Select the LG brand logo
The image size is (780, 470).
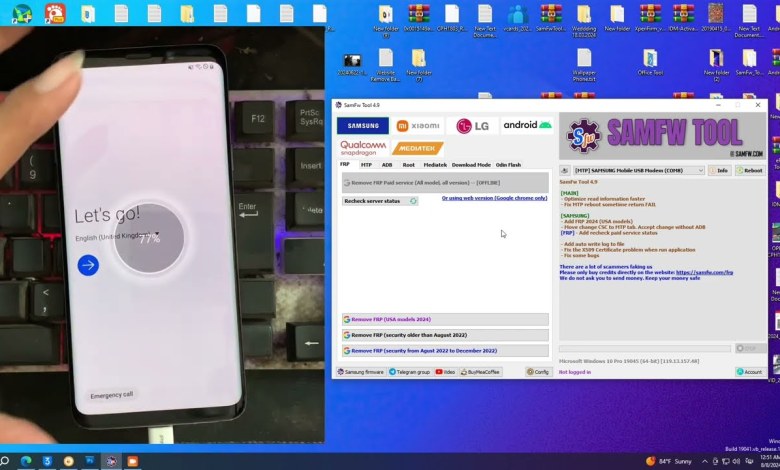pos(472,126)
